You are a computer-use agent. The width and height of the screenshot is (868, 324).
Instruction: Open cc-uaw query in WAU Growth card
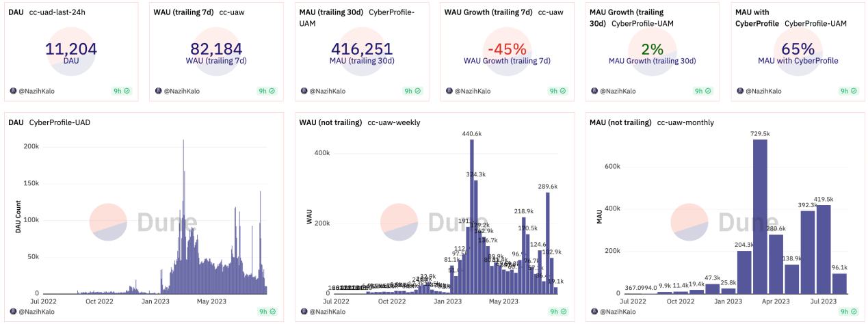tap(551, 12)
